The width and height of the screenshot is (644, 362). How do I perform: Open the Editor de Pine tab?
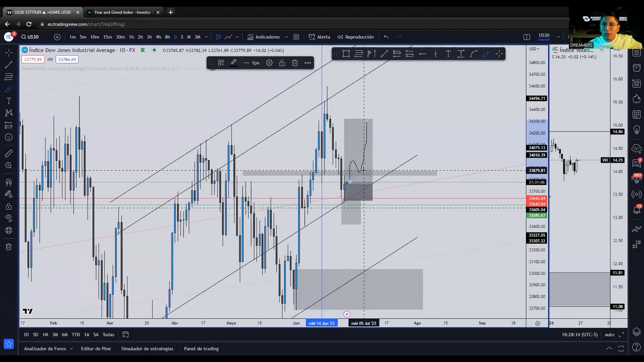96,349
